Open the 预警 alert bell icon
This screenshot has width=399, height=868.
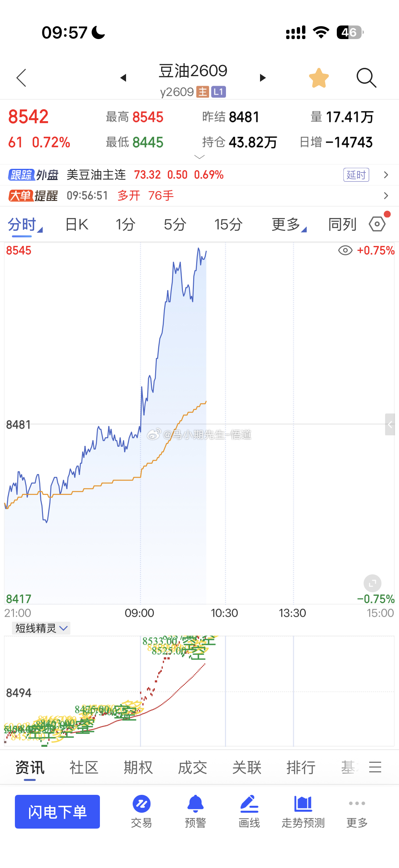tap(195, 804)
